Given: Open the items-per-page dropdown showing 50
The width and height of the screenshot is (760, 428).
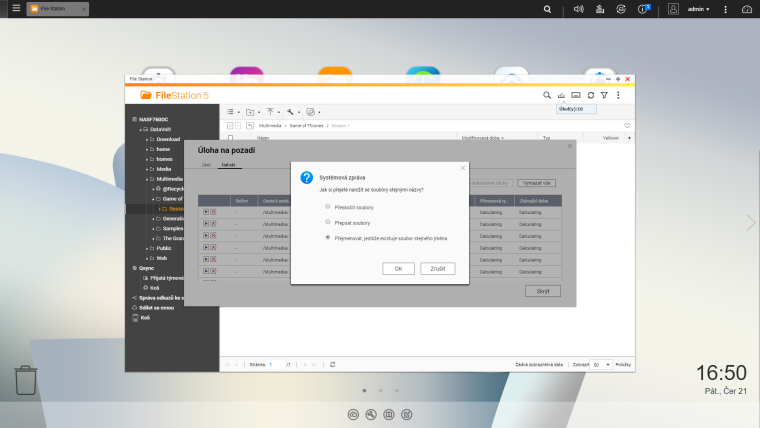Looking at the screenshot, I should coord(601,365).
